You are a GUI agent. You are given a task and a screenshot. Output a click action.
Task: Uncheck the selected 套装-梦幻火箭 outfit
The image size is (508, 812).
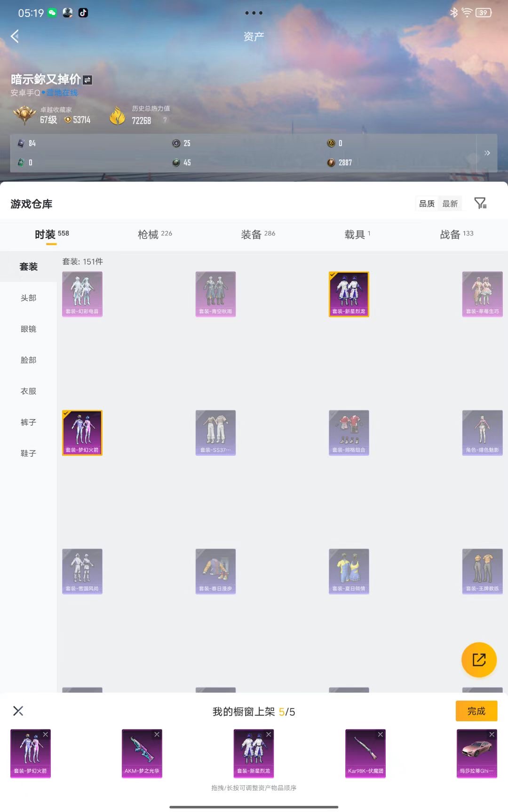82,433
